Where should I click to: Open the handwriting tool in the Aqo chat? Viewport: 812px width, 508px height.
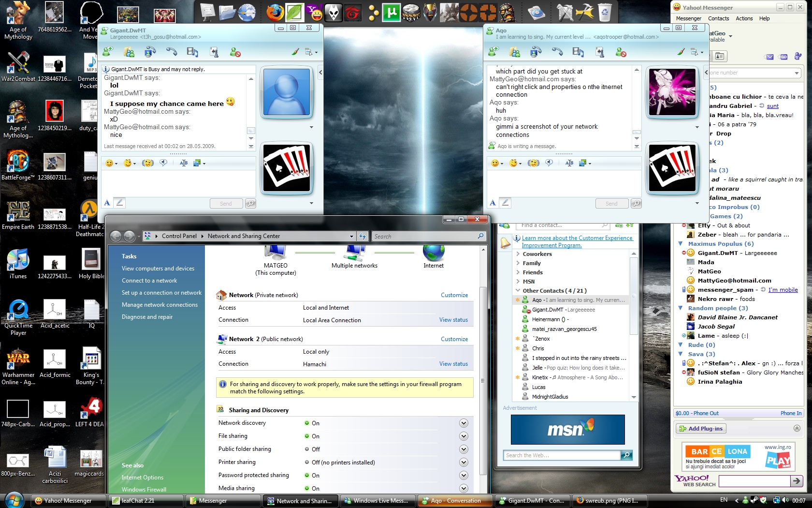(505, 203)
